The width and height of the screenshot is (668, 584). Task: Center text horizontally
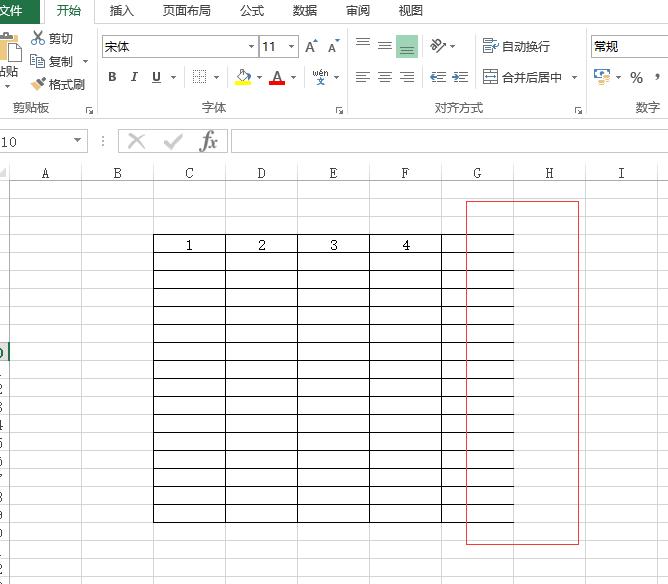tap(385, 77)
